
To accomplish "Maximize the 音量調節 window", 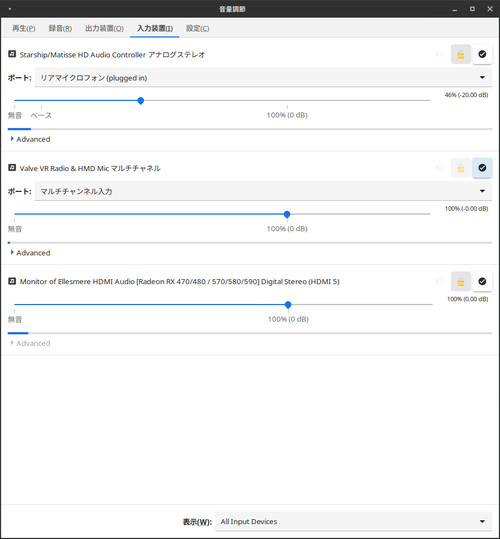I will [x=473, y=9].
